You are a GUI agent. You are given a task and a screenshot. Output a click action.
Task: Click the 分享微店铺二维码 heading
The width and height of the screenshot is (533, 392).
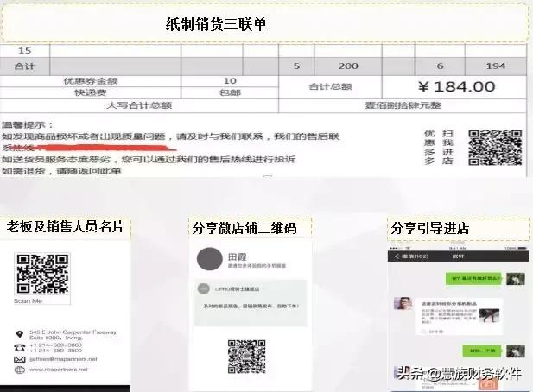coord(244,228)
